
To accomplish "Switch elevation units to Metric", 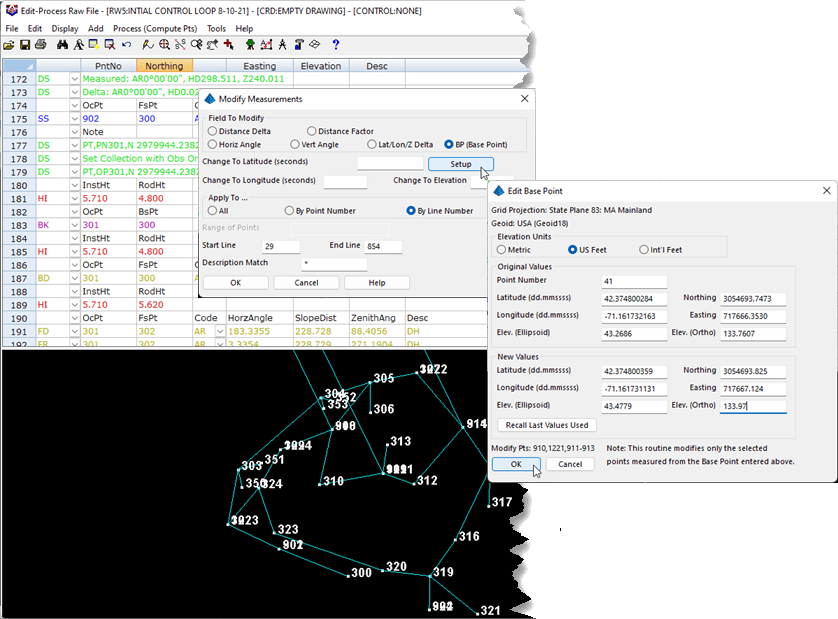I will point(503,249).
